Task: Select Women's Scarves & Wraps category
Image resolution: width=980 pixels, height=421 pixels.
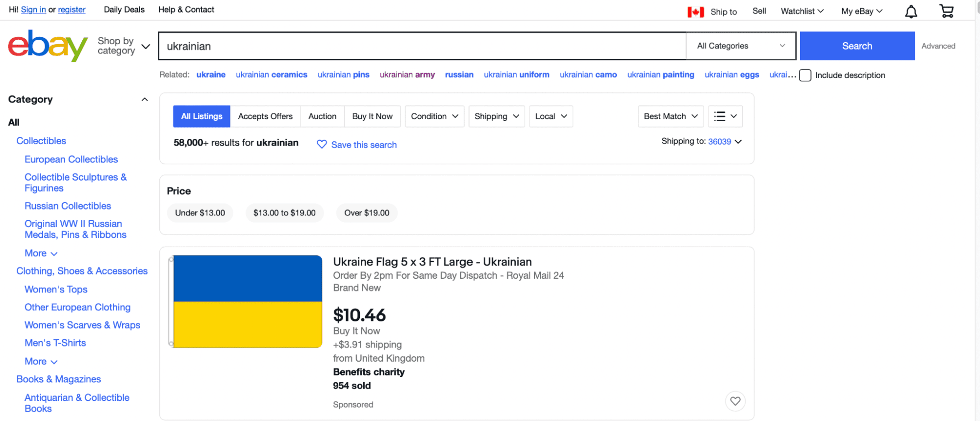Action: tap(82, 325)
